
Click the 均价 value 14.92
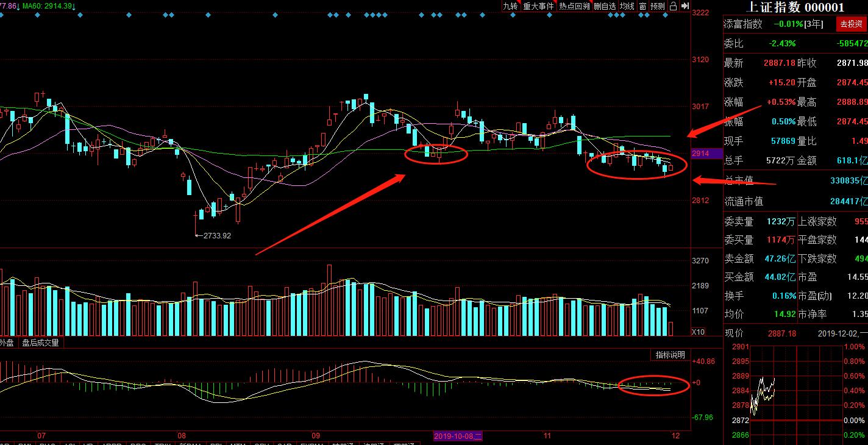pyautogui.click(x=785, y=315)
